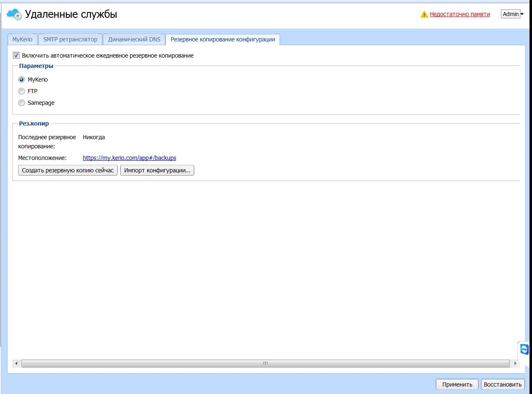This screenshot has width=532, height=394.
Task: Click the Восстановить button
Action: pos(503,384)
